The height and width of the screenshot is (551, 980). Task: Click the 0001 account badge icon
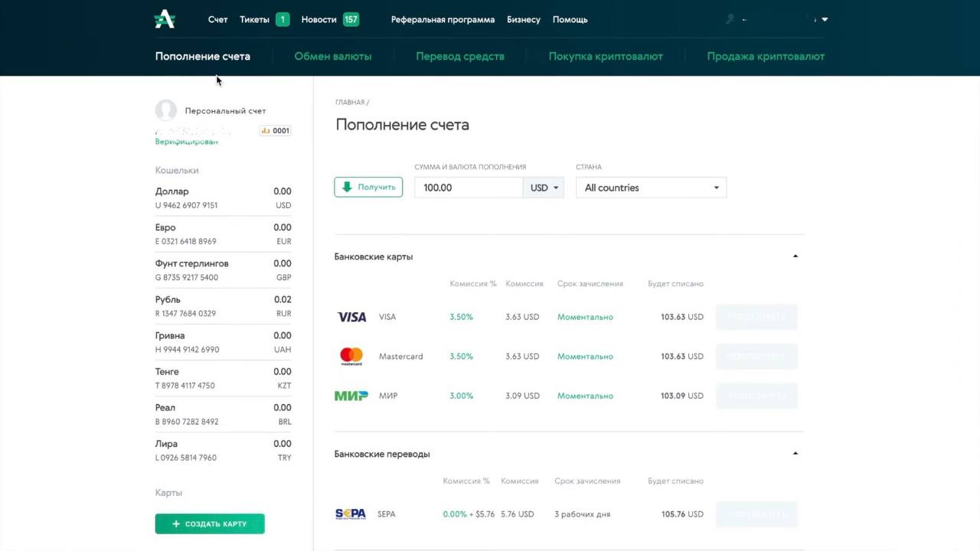[275, 131]
